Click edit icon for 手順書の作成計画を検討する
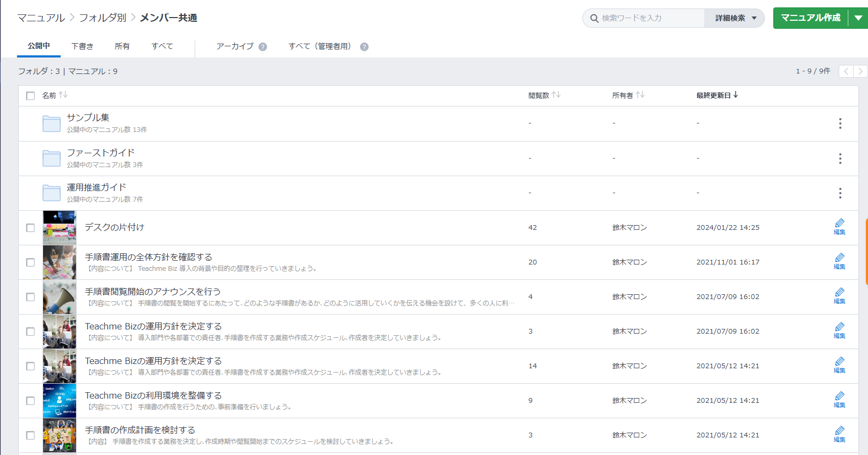This screenshot has height=455, width=868. pyautogui.click(x=839, y=434)
